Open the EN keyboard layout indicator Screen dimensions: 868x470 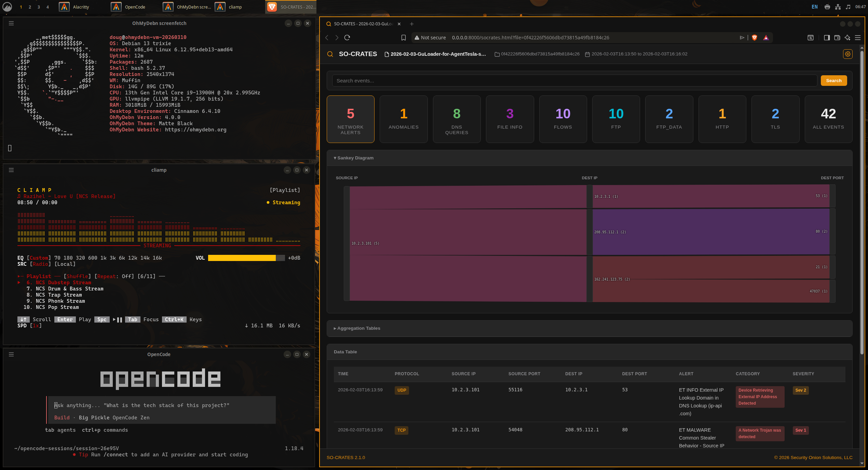click(815, 7)
